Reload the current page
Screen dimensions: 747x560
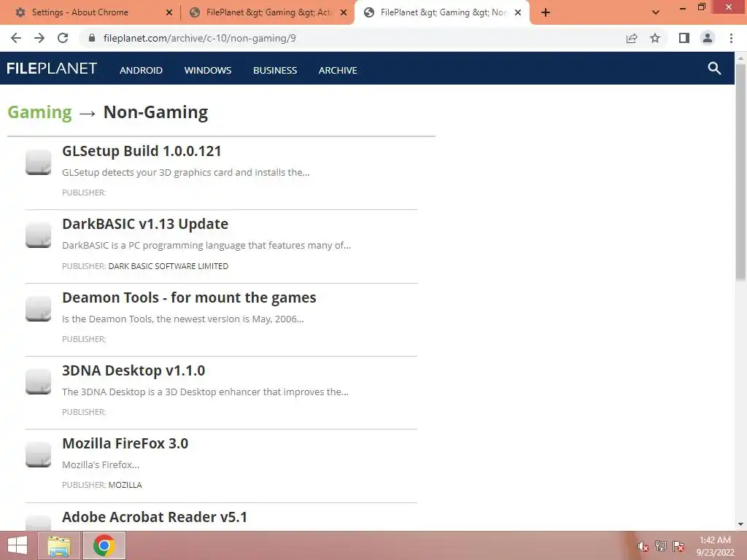click(x=63, y=38)
